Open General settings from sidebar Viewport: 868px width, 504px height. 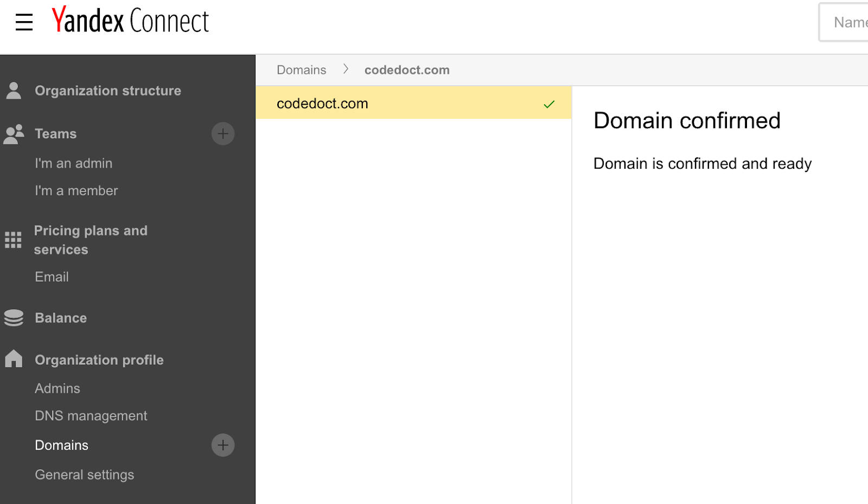pos(84,474)
